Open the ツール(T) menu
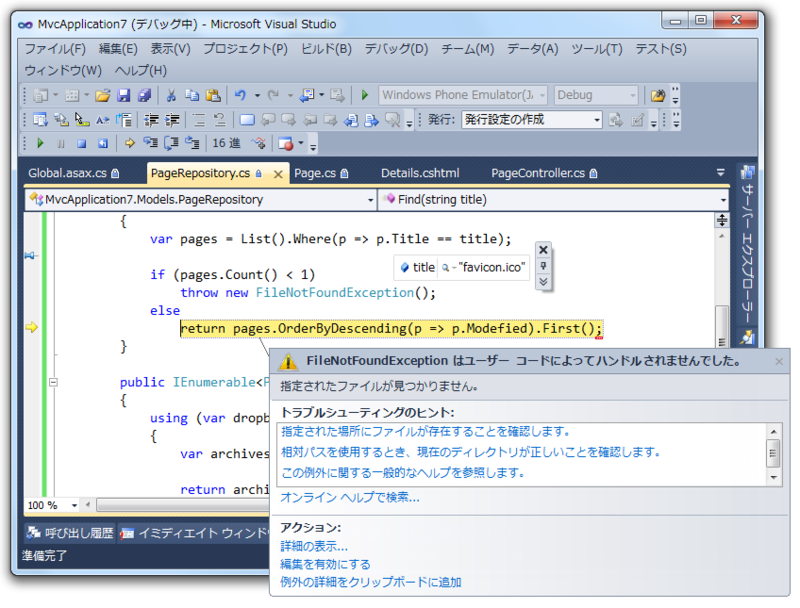 (x=596, y=49)
